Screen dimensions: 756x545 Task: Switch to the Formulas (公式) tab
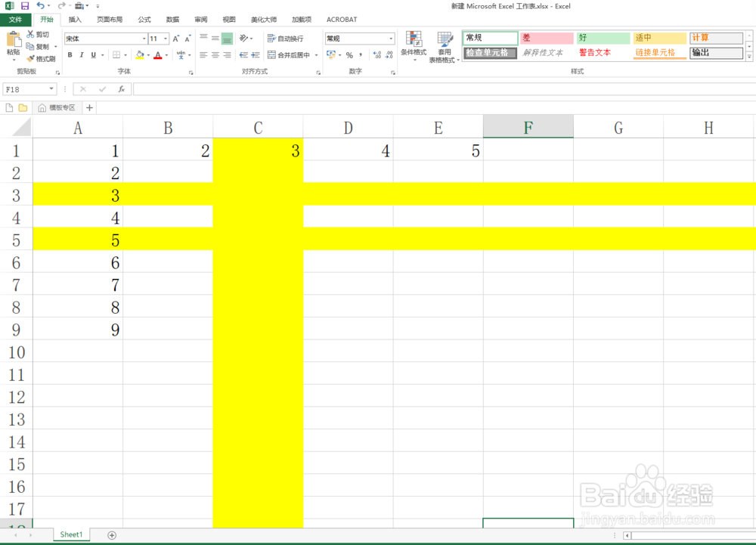[x=144, y=20]
